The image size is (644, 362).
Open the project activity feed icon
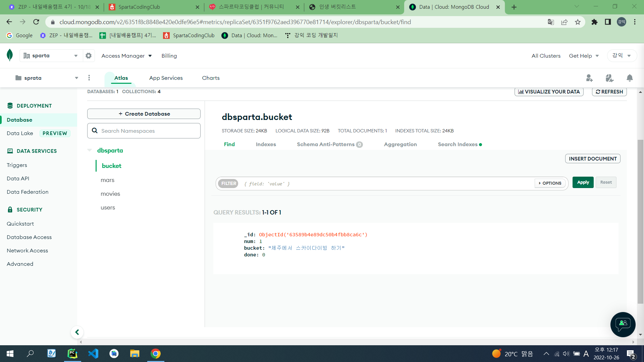click(609, 78)
